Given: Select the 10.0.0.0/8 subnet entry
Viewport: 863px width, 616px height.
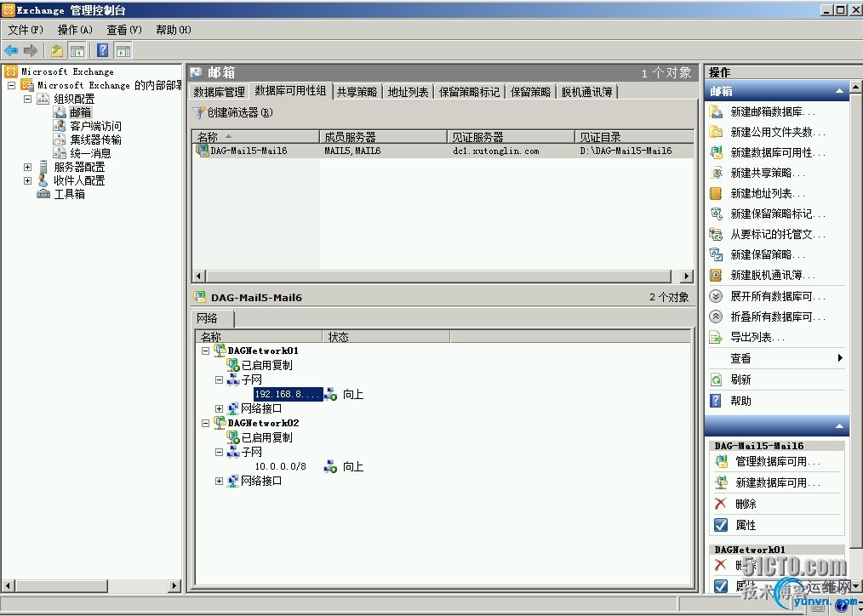Looking at the screenshot, I should coord(280,466).
